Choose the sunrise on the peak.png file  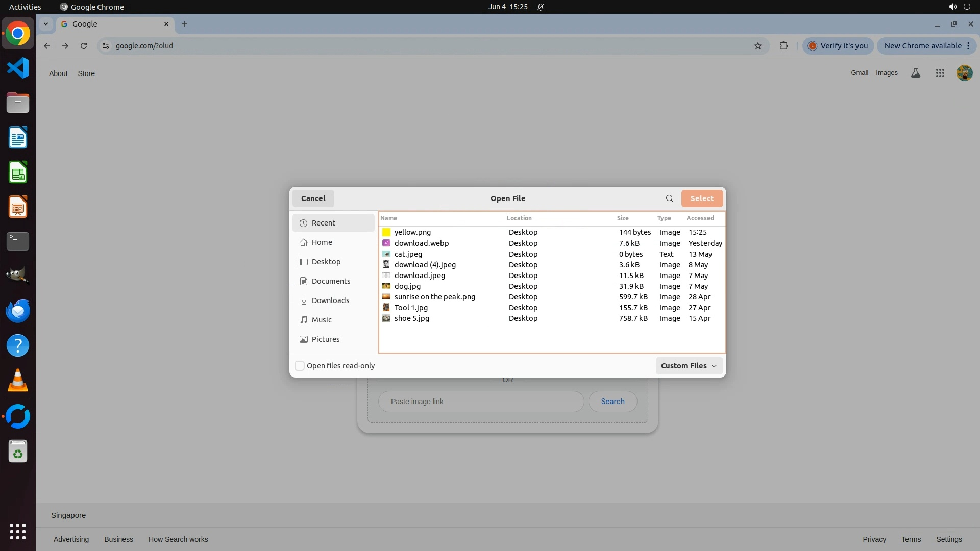click(434, 297)
